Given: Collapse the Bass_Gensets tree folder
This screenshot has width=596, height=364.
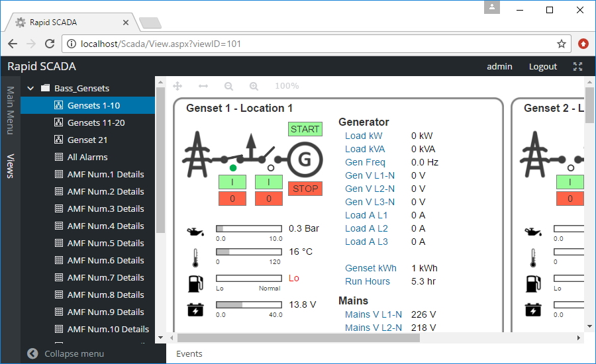Looking at the screenshot, I should click(30, 88).
